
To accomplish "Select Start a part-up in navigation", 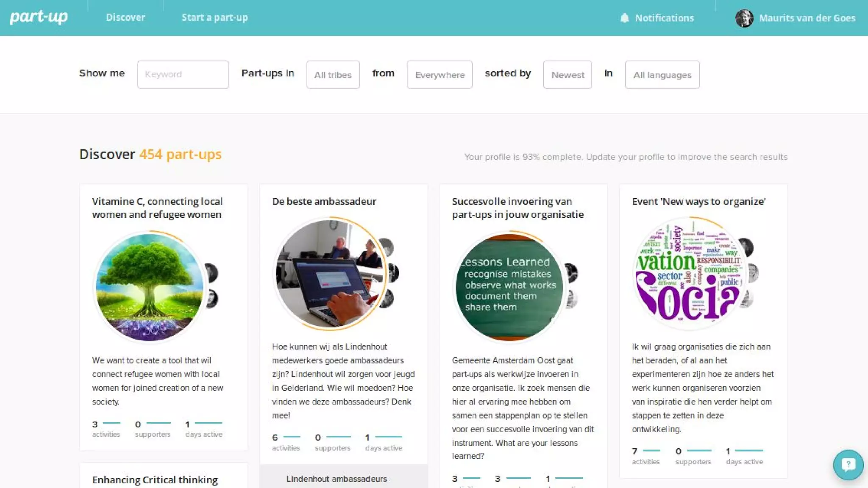I will click(x=215, y=17).
